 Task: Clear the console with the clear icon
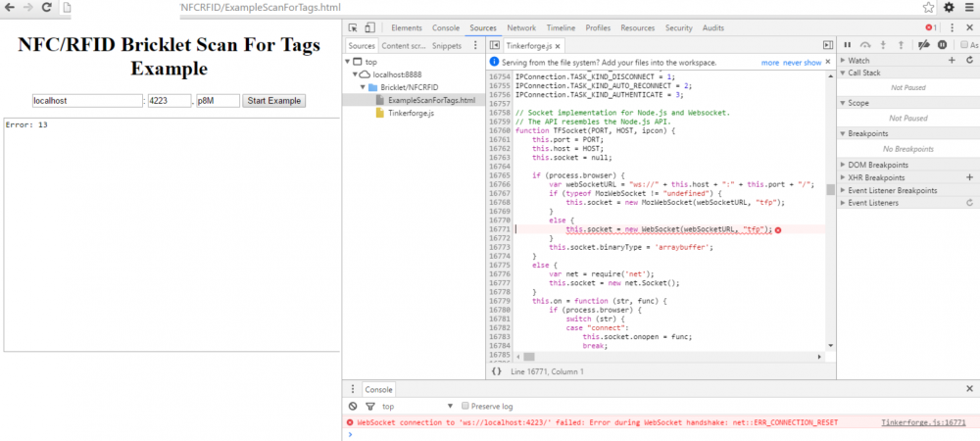[353, 406]
